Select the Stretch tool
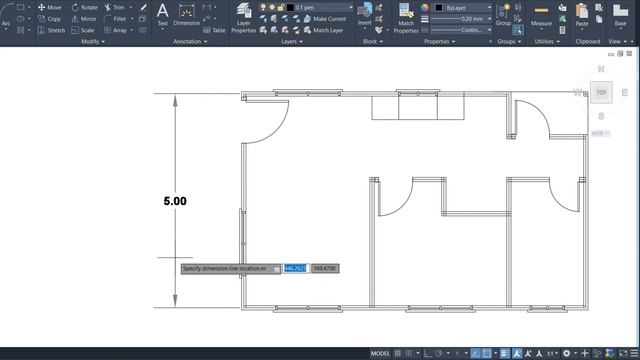The height and width of the screenshot is (360, 640). point(51,30)
